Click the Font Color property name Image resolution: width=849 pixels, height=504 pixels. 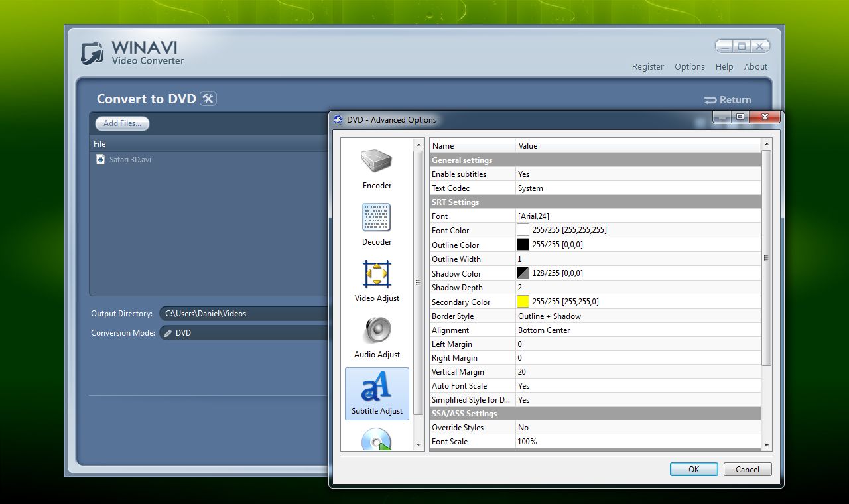tap(450, 230)
